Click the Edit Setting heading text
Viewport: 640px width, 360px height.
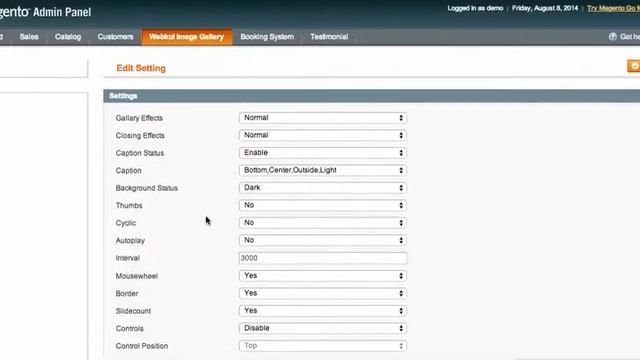[141, 68]
